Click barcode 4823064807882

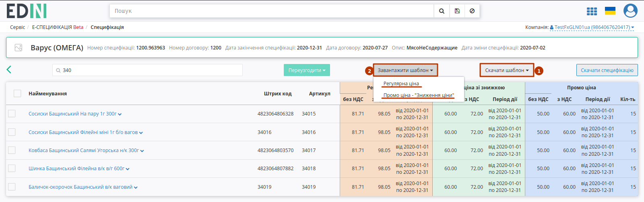[x=275, y=169]
